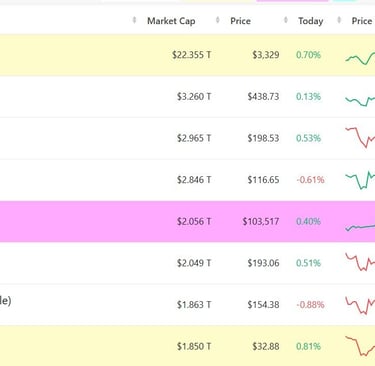
Task: Sort by Today percentage column header
Action: pos(311,21)
